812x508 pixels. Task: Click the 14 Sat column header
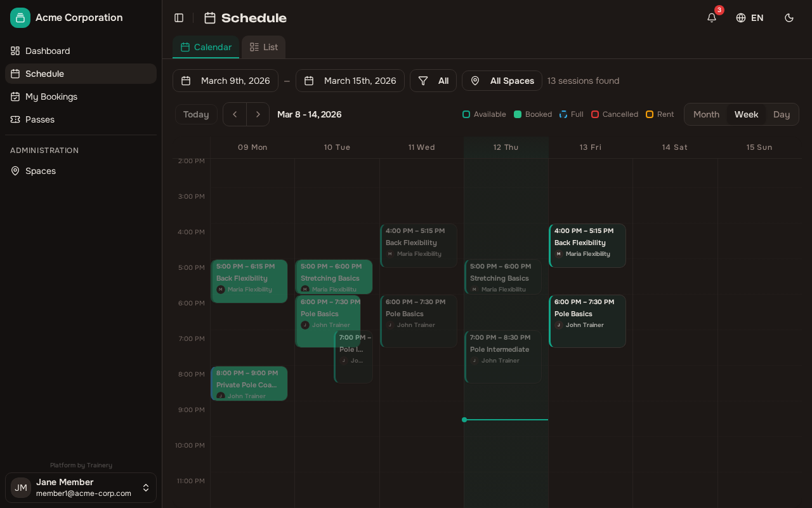(x=675, y=147)
